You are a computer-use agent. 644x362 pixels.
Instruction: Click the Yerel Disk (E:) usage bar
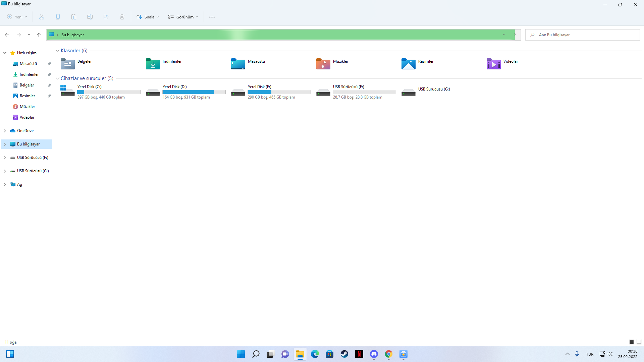[x=279, y=92]
